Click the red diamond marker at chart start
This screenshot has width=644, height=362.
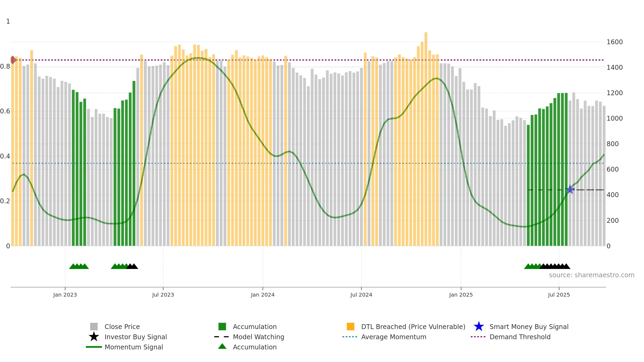(13, 60)
